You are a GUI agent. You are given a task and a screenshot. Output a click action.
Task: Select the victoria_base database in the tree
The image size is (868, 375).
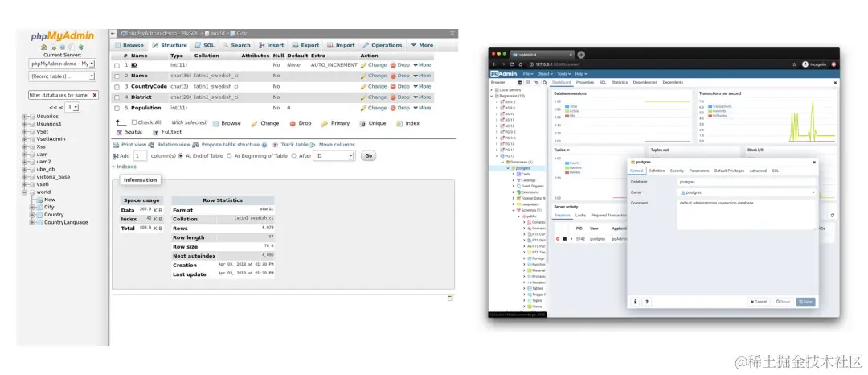pyautogui.click(x=53, y=177)
